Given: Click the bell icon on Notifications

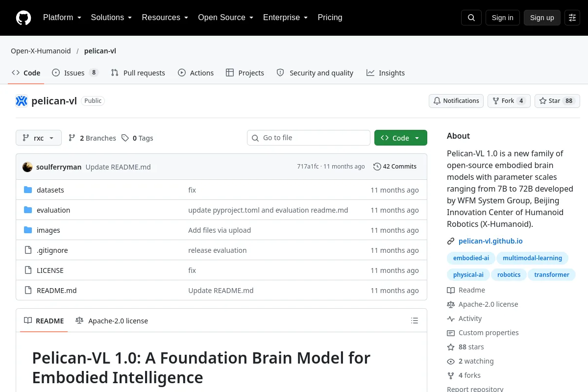Looking at the screenshot, I should [x=437, y=101].
